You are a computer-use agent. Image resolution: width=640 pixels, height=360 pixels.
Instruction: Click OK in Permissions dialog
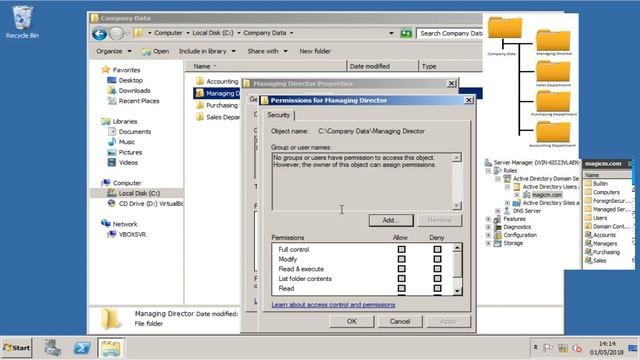352,322
